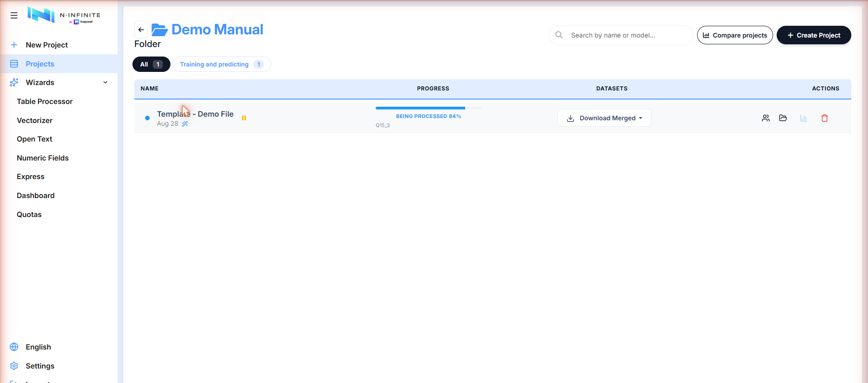The image size is (868, 383).
Task: Click the Wizards sparkle icon
Action: tap(14, 82)
